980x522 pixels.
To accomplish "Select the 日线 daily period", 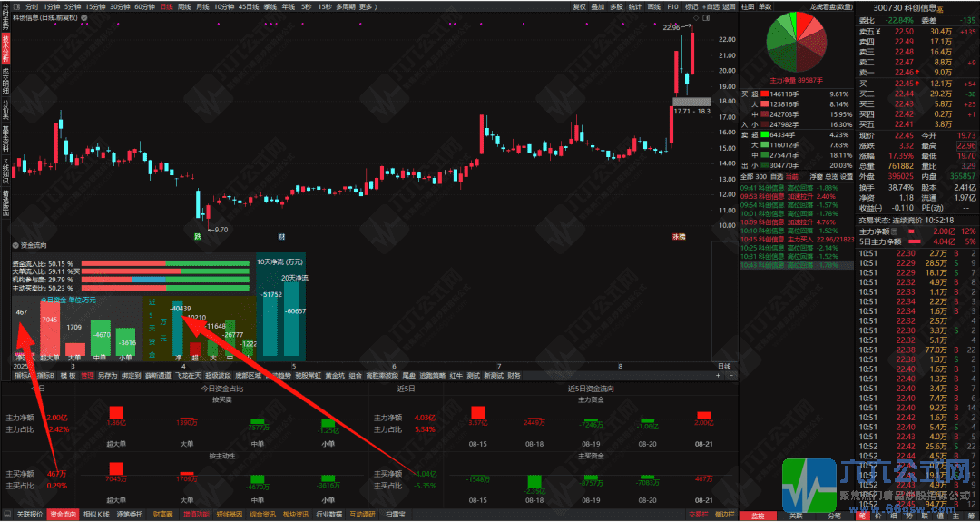I will pyautogui.click(x=166, y=7).
